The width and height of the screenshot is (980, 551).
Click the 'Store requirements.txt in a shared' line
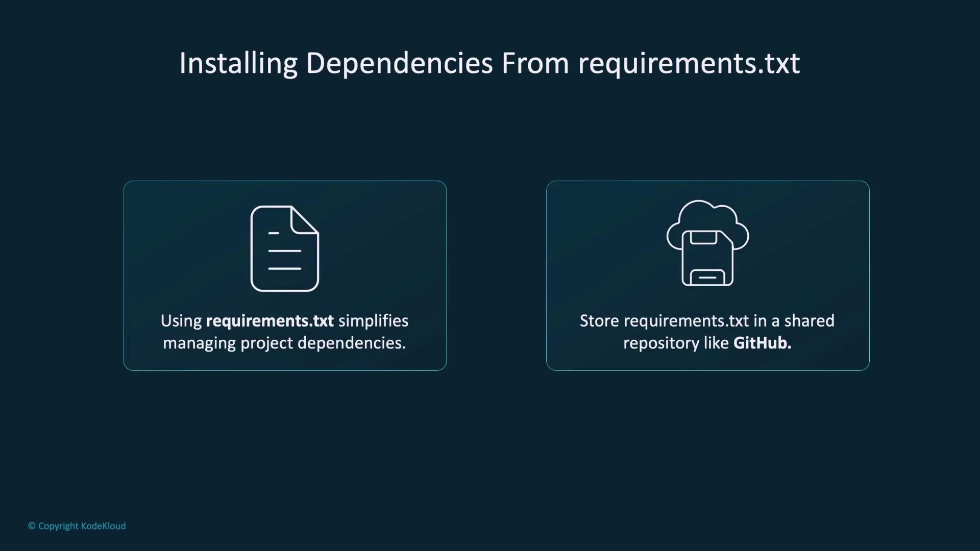pyautogui.click(x=707, y=321)
